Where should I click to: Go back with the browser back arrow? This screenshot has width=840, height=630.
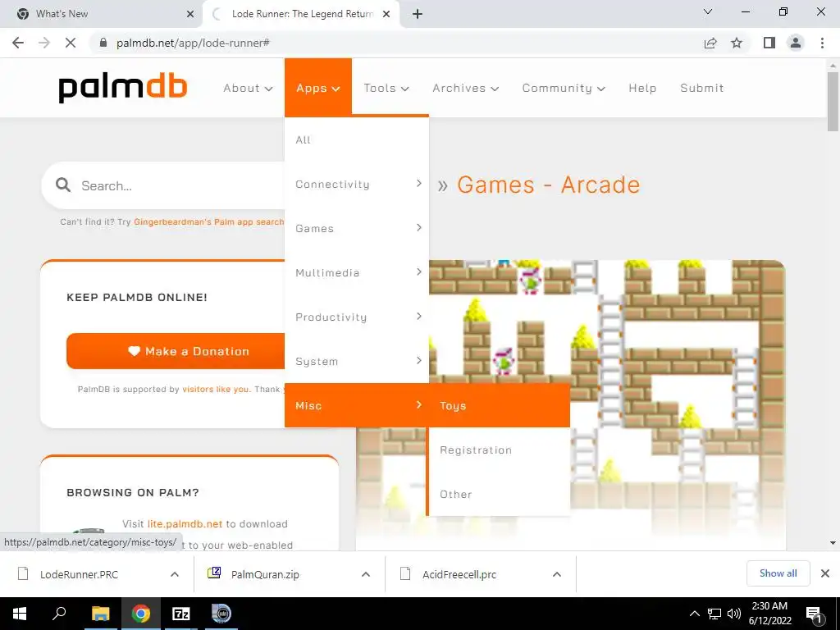tap(18, 43)
